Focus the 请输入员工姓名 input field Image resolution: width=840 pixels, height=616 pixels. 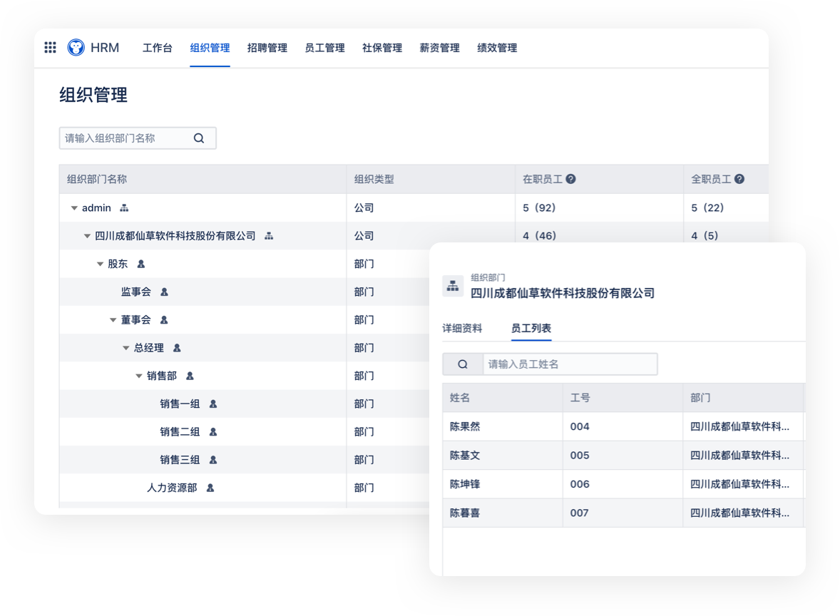click(569, 364)
